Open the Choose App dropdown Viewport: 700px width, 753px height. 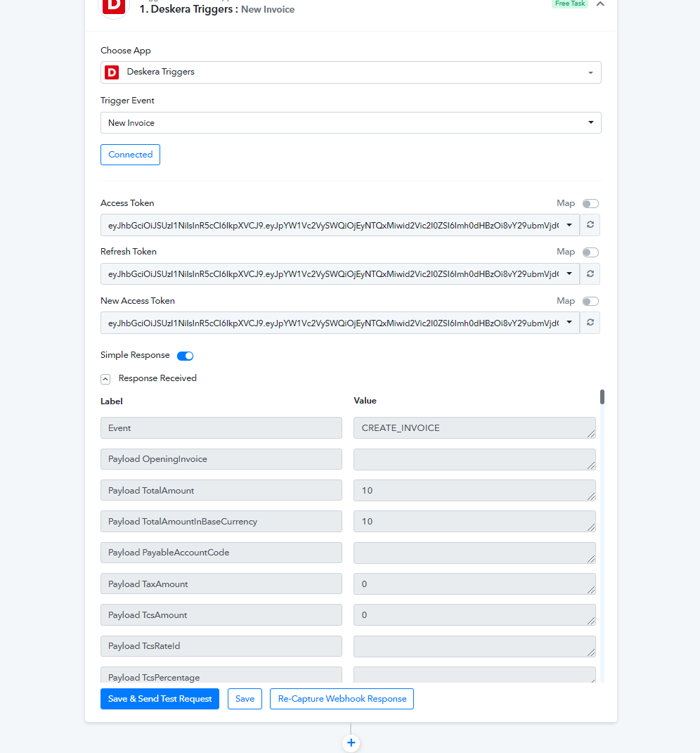pyautogui.click(x=351, y=72)
